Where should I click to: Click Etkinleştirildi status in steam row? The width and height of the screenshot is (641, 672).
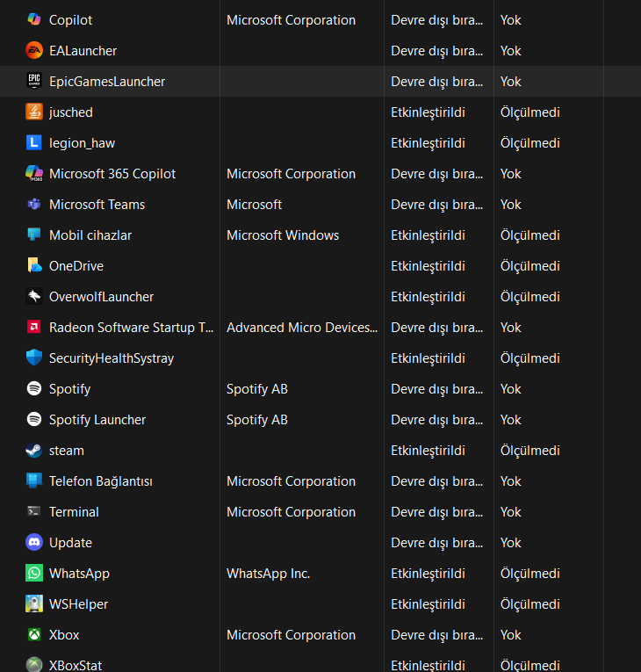tap(428, 451)
